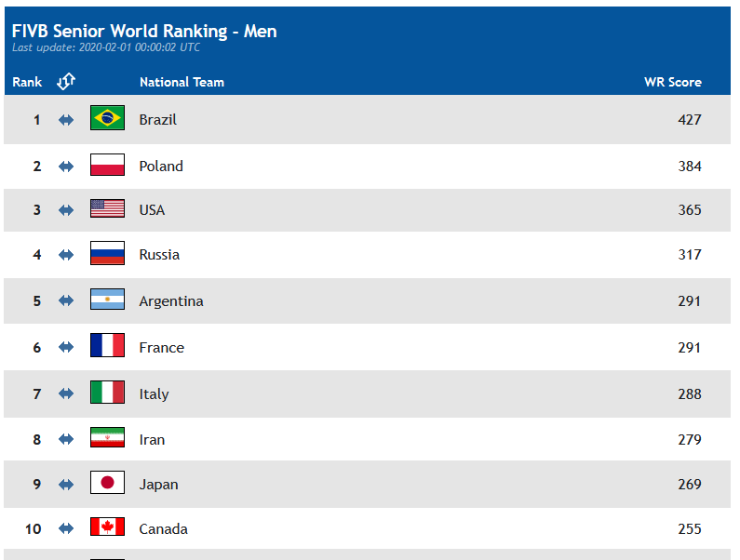Click the FIVB Senior World Ranking title

[x=144, y=31]
